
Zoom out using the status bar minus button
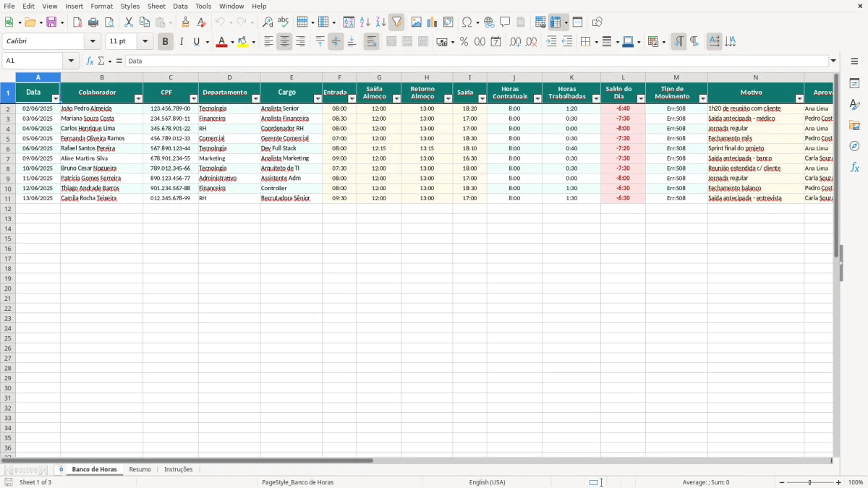pyautogui.click(x=782, y=482)
